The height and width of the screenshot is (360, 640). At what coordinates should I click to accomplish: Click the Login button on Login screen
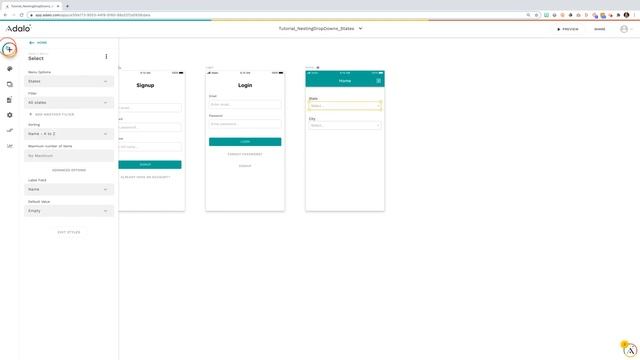pos(245,142)
